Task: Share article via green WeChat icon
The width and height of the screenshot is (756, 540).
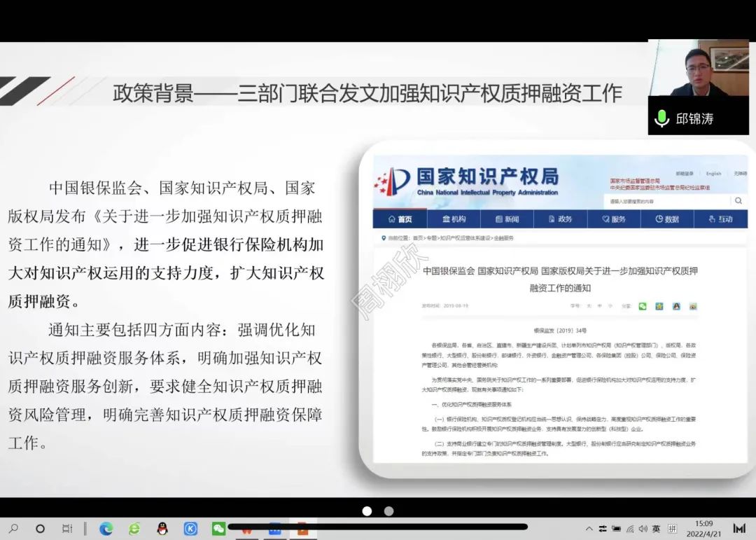Action: pyautogui.click(x=643, y=306)
